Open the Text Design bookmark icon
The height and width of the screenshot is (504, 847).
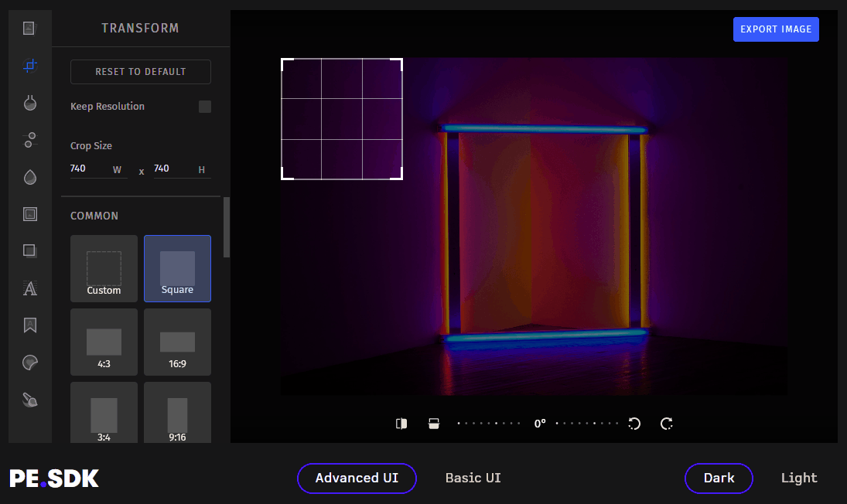[x=29, y=325]
